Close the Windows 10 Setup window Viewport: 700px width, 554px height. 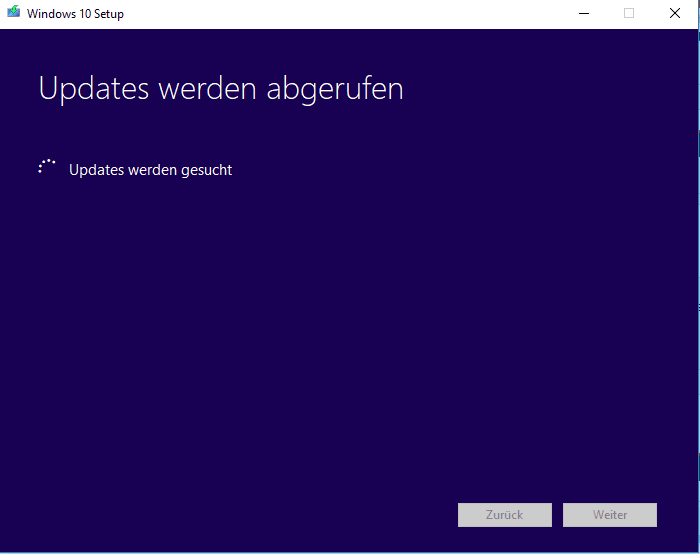point(675,13)
